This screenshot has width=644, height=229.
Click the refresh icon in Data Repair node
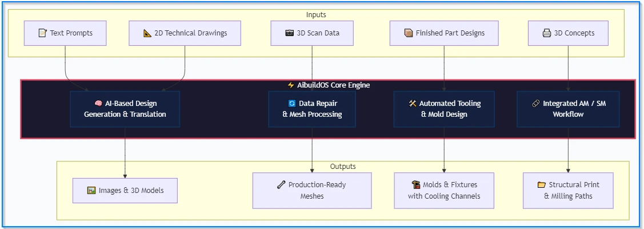tap(292, 104)
